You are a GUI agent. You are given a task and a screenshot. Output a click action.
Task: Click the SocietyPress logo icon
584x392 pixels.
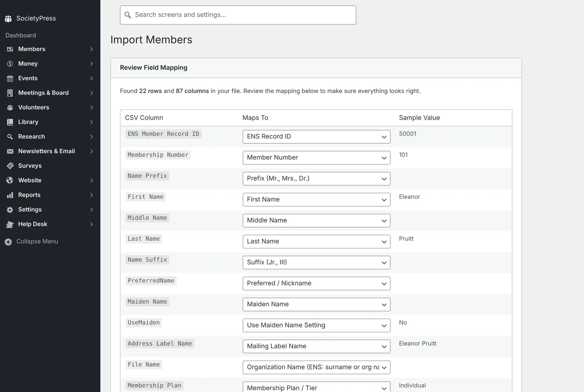tap(8, 19)
